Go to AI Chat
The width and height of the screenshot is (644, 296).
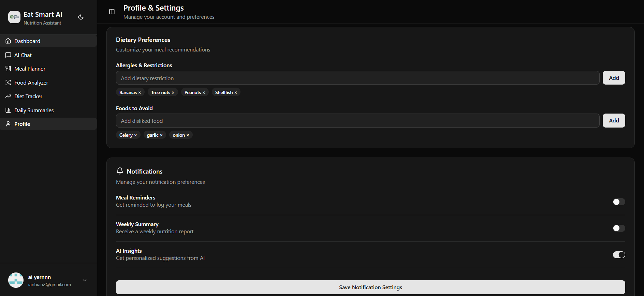point(48,55)
